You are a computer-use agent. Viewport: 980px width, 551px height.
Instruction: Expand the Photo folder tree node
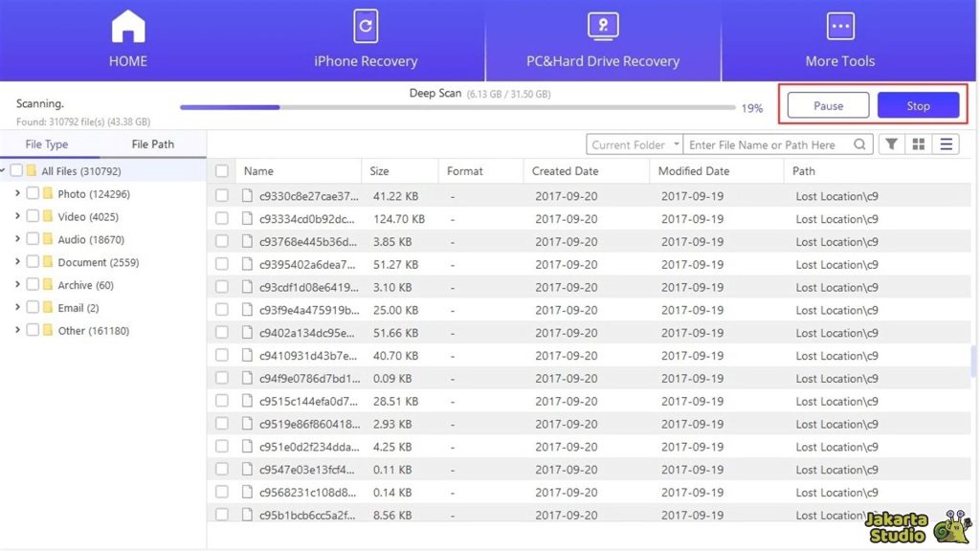17,193
